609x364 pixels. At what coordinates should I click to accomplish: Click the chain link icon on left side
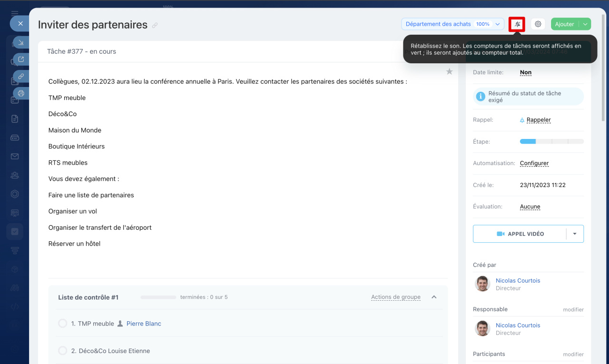[x=21, y=76]
